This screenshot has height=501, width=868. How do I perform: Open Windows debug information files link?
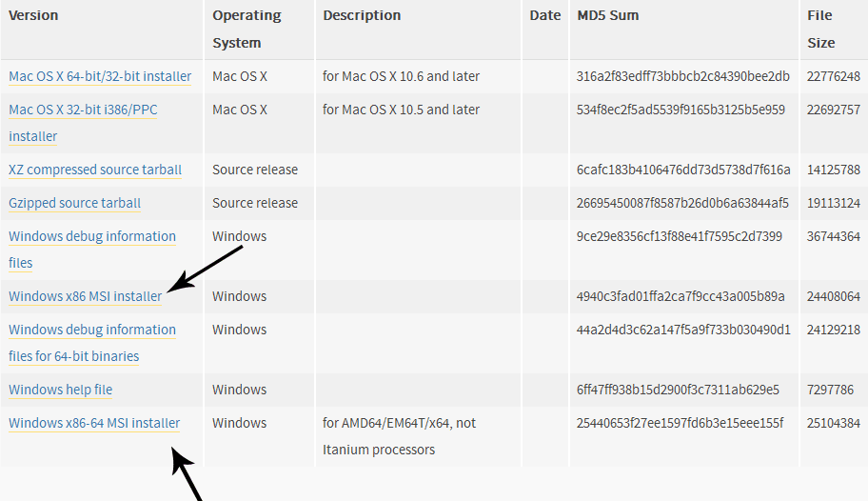(92, 236)
